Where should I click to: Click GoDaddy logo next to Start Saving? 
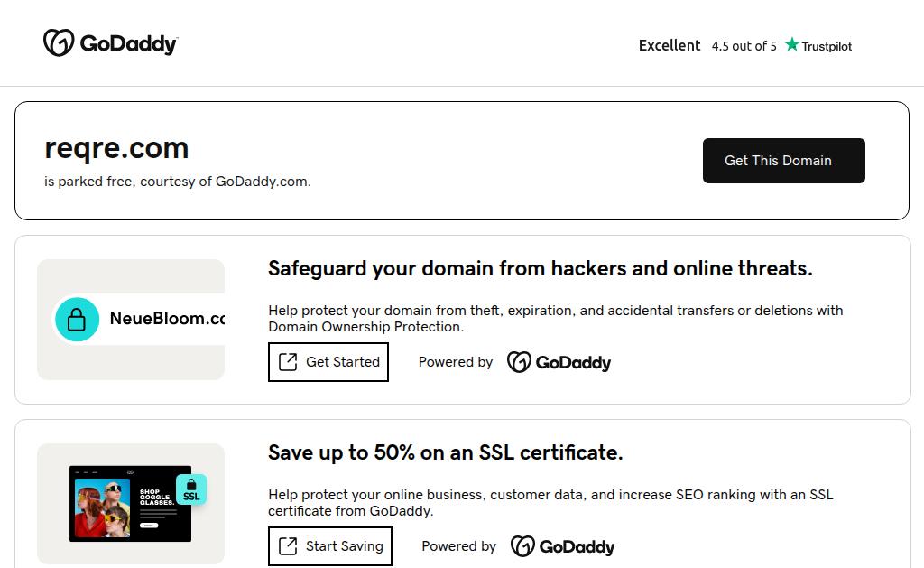pos(562,546)
